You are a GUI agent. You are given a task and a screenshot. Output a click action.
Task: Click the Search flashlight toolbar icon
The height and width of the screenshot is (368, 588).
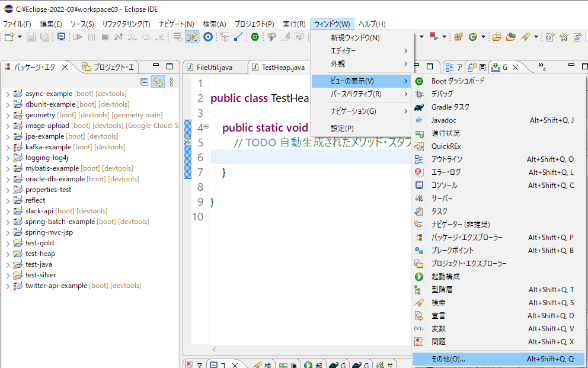525,37
